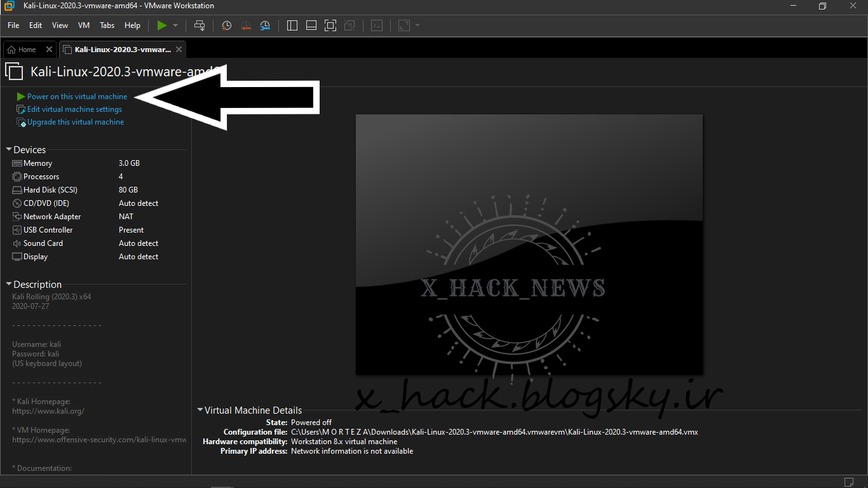Click the stretch guest display icon

[x=404, y=25]
